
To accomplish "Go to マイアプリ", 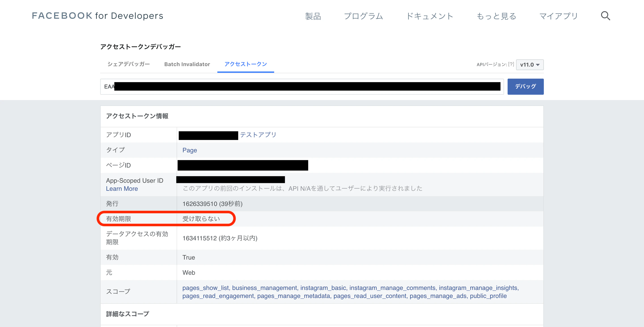I will [559, 16].
